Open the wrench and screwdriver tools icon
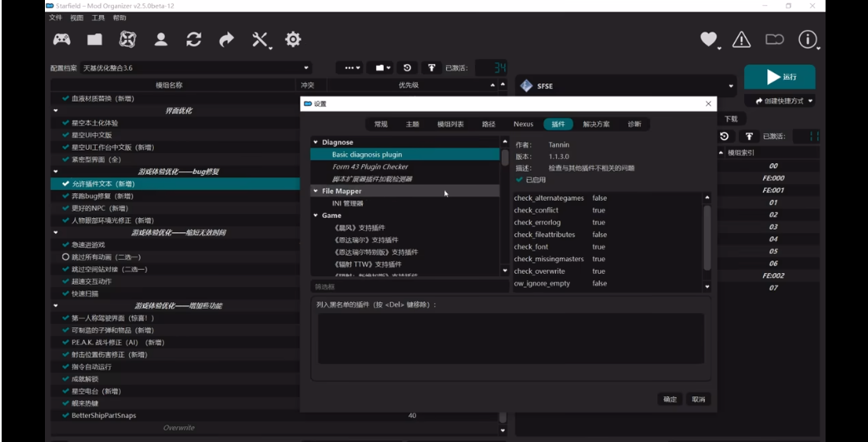Screen dimensions: 868x442 point(260,39)
